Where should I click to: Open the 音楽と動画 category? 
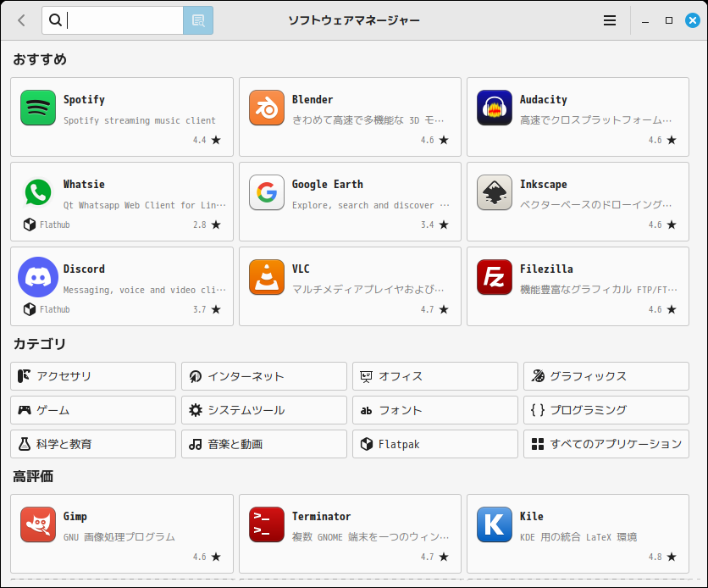point(264,444)
